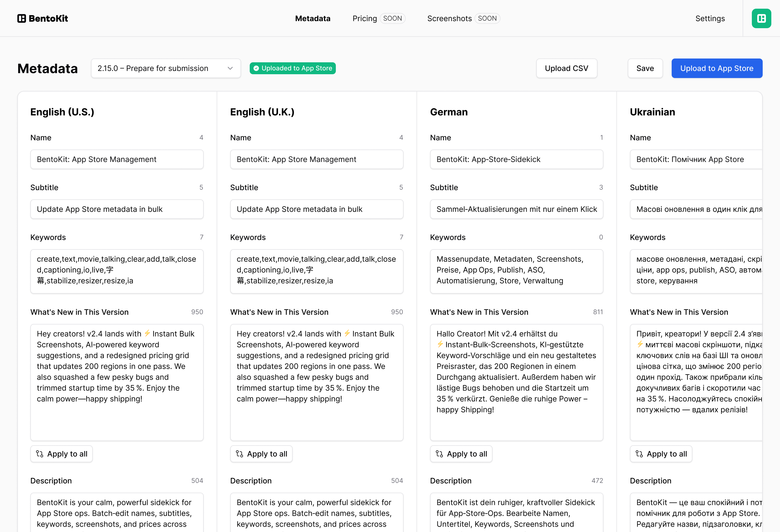Open the Screenshots tab
Screen dimensions: 780x532
(449, 18)
